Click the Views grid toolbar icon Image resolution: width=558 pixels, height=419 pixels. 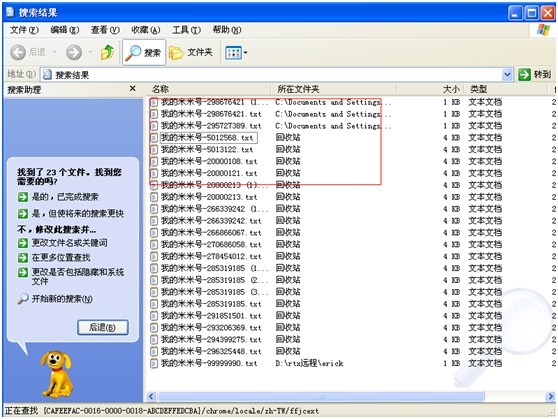(233, 53)
